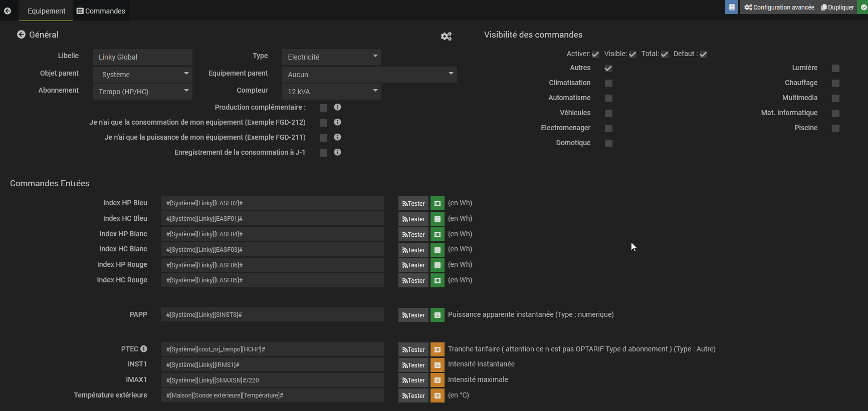
Task: Open command picker for Index HP Blanc
Action: click(438, 234)
